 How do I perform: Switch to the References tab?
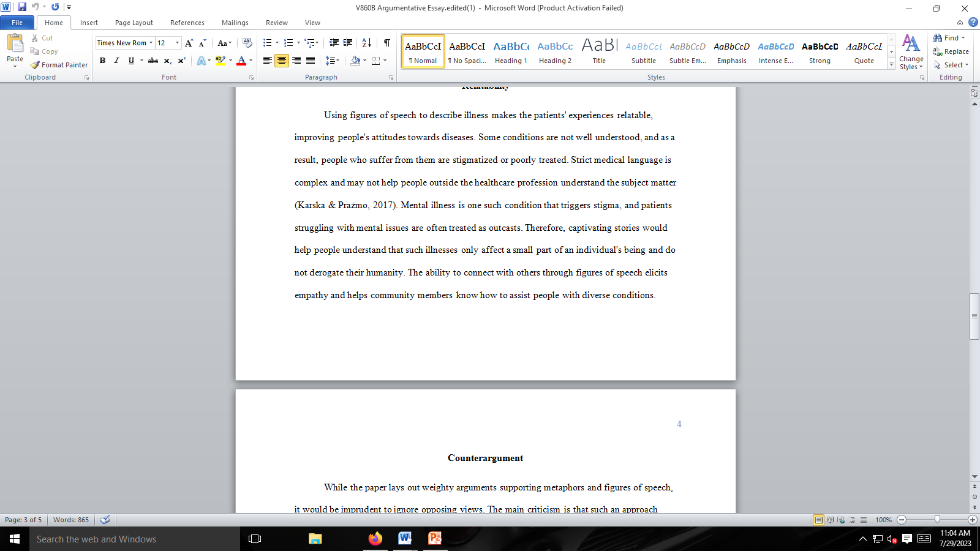pyautogui.click(x=187, y=23)
